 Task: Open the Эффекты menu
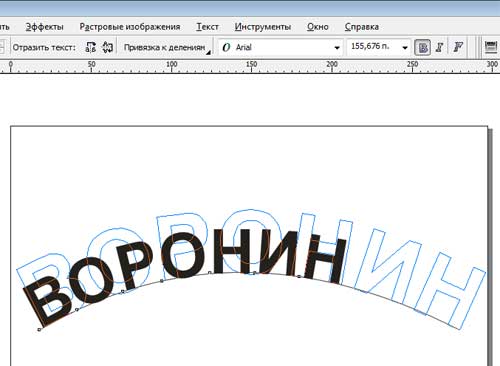point(44,27)
